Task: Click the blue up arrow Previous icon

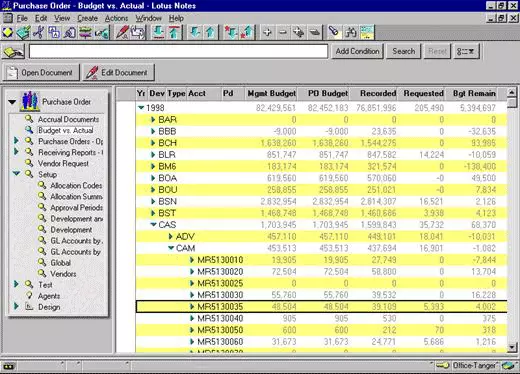Action: point(210,33)
